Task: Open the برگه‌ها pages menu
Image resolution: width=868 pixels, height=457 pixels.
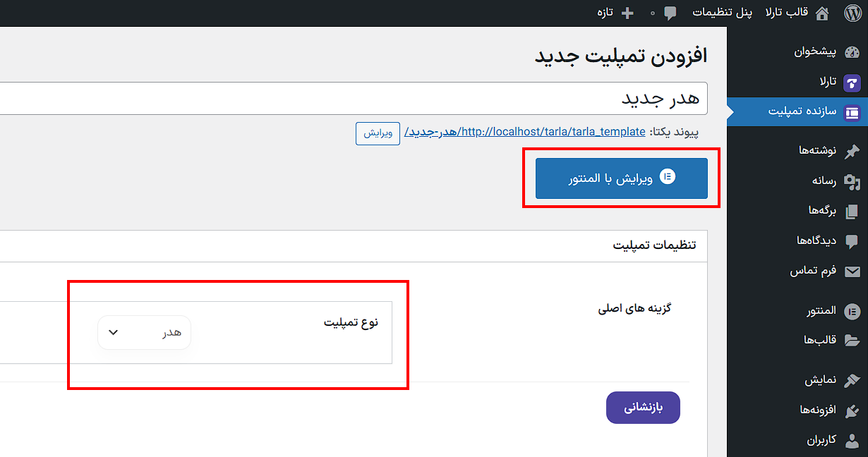Action: click(822, 211)
